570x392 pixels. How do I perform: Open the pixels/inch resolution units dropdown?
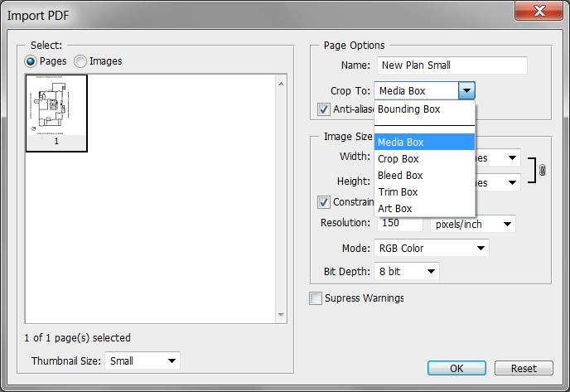click(x=473, y=224)
